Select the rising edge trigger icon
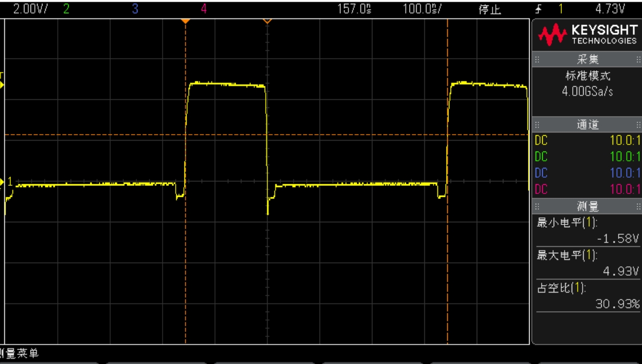Viewport: 642px width, 364px height. 539,9
